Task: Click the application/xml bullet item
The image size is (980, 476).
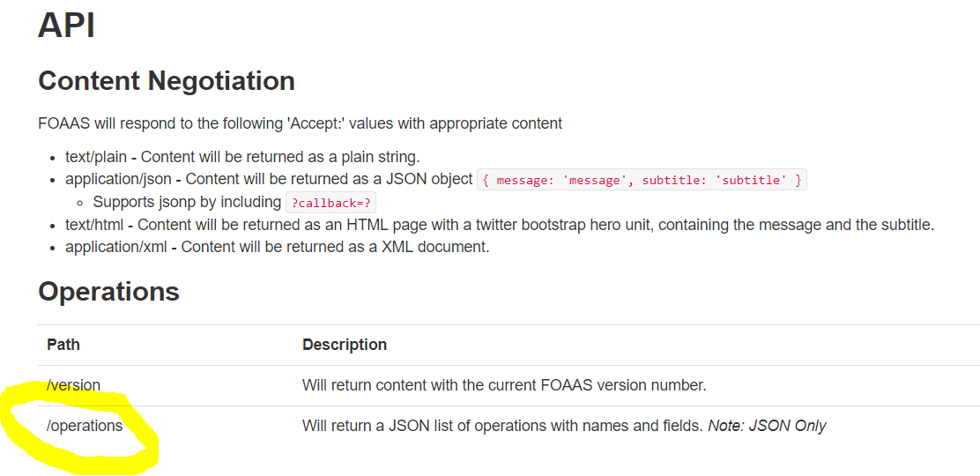Action: (116, 247)
